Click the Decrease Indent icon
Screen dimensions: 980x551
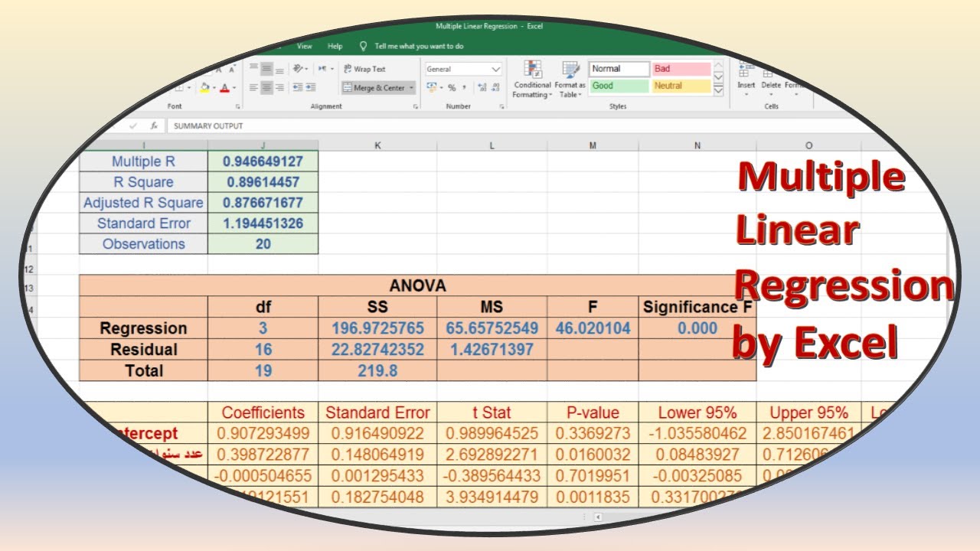coord(299,88)
